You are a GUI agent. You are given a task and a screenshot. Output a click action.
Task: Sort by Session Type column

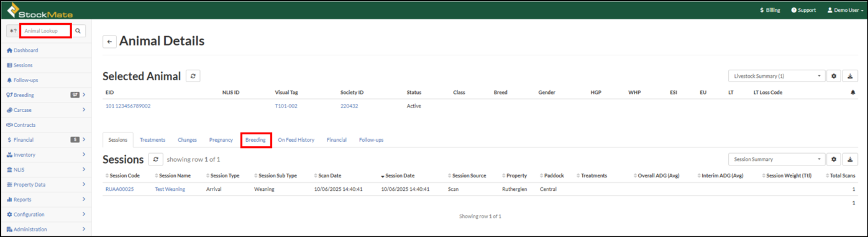pos(222,176)
